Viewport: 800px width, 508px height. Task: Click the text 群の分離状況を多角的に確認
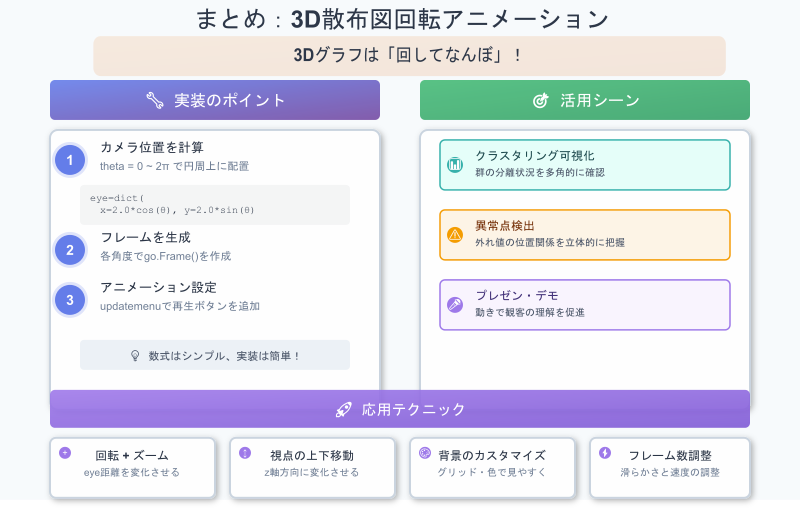(540, 172)
